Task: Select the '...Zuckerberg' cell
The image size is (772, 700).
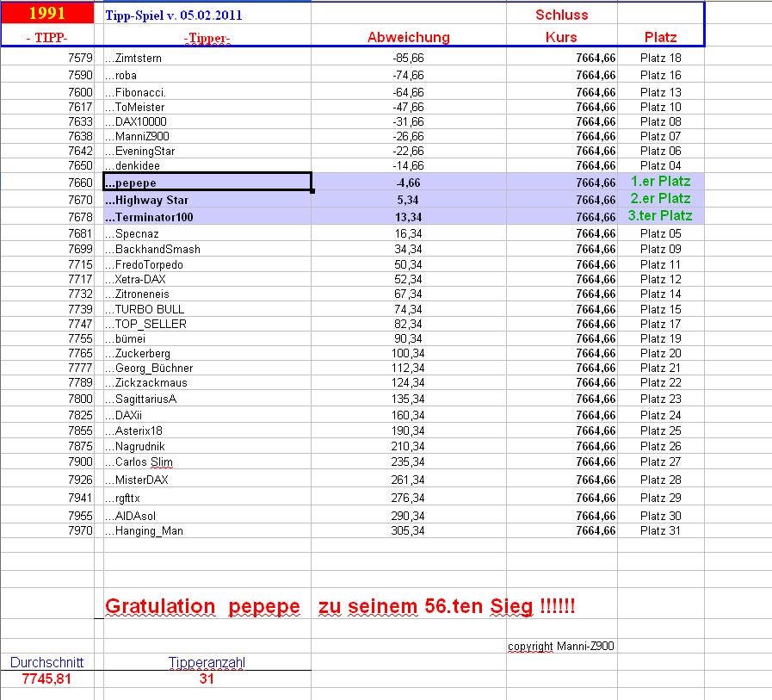Action: point(207,354)
